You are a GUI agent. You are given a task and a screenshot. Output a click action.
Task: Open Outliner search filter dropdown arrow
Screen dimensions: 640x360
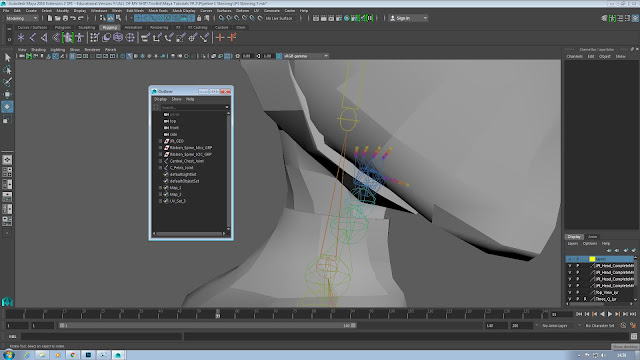coord(227,107)
